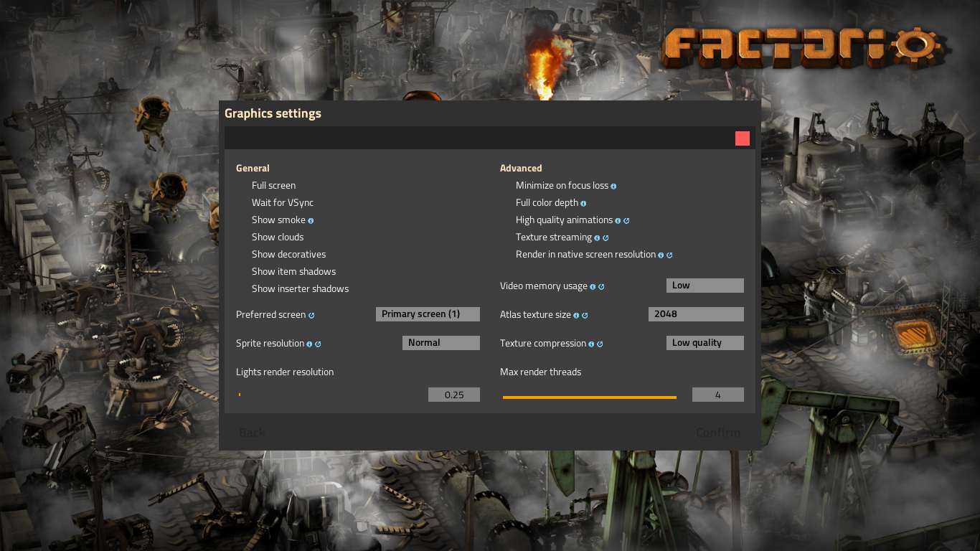
Task: Click the Back button
Action: 252,432
